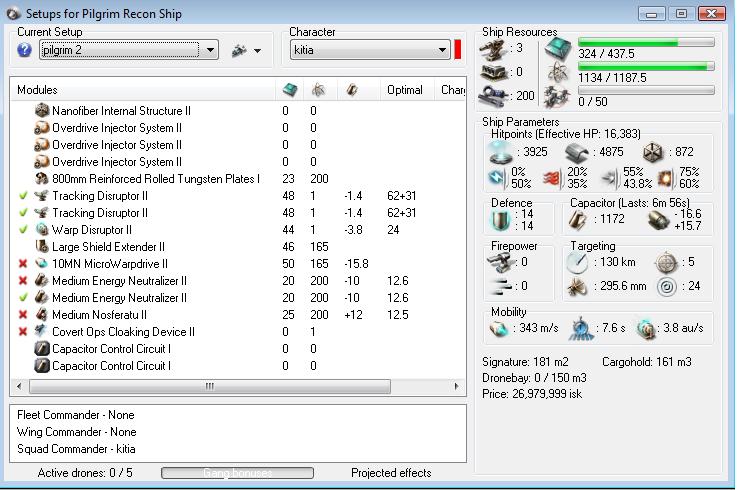Enable the 10MN MicroWarpdrive II module
The image size is (737, 490).
23,263
